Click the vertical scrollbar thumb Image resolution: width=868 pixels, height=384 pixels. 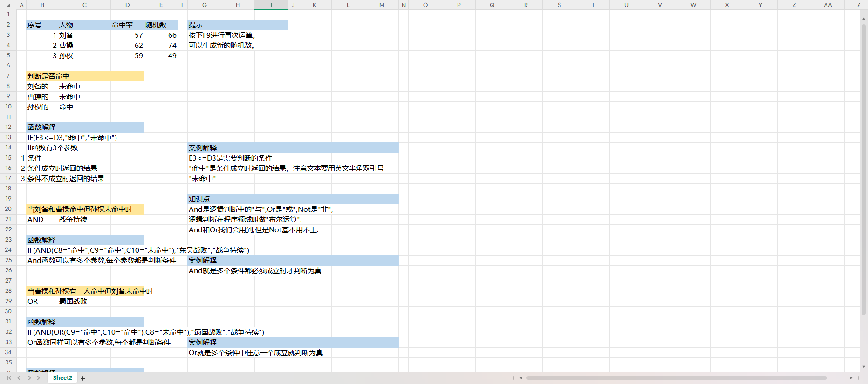coord(864,168)
